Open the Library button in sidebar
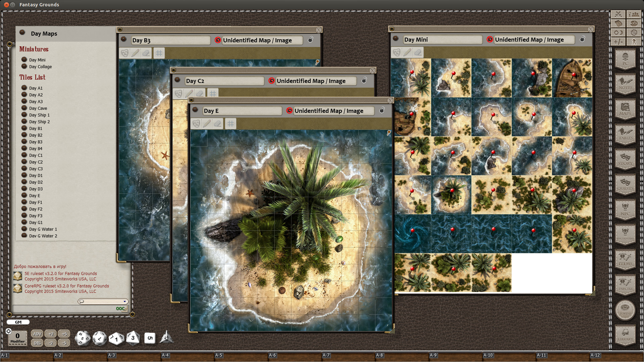 tap(625, 335)
